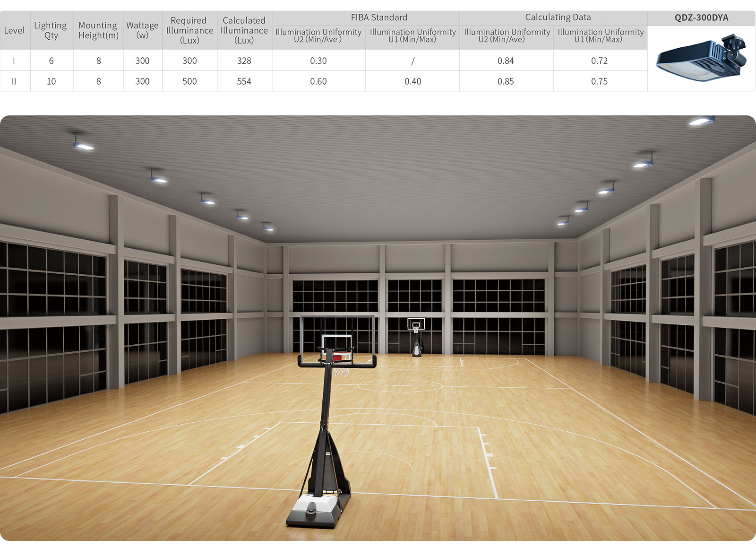Click the floodlight product image
Viewport: 756px width, 558px height.
coord(701,59)
